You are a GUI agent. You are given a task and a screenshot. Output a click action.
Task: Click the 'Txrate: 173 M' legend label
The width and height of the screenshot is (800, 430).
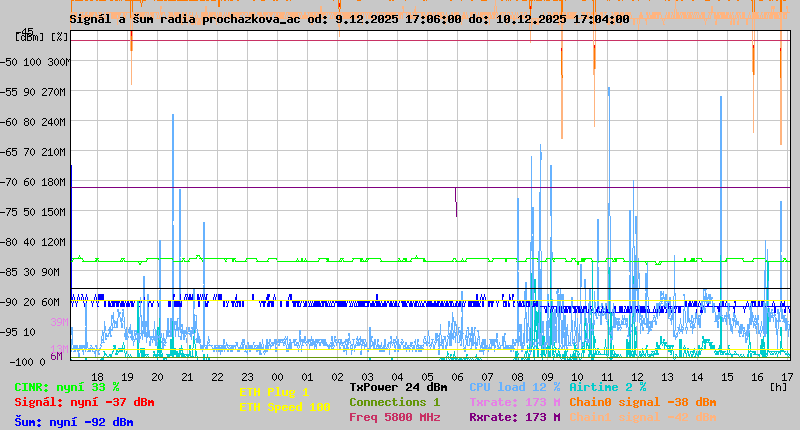click(x=515, y=402)
